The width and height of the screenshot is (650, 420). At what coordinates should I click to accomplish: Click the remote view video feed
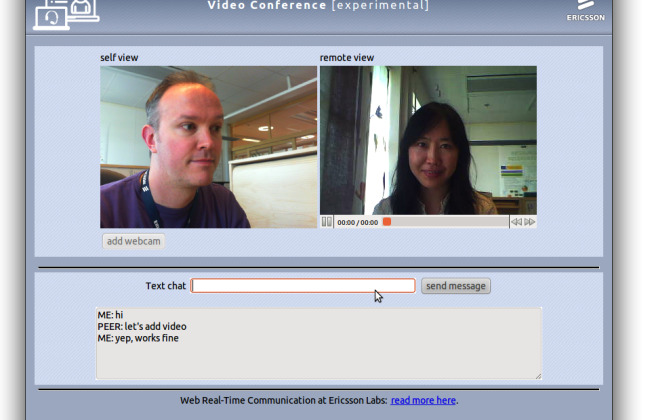tap(428, 140)
